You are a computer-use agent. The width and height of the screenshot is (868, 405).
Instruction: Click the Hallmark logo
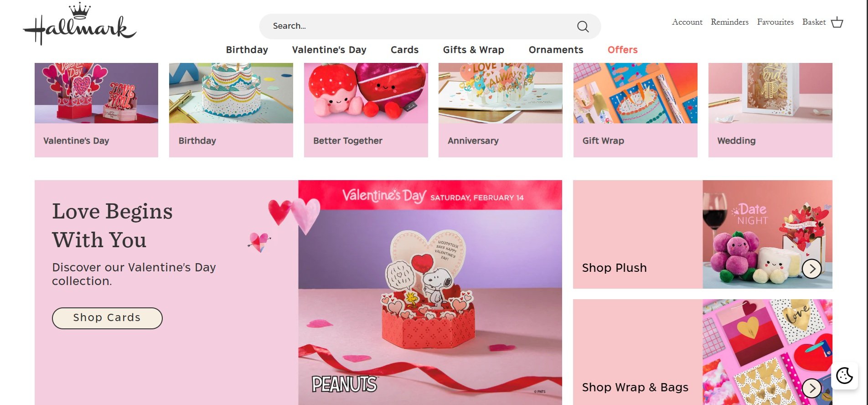[80, 25]
